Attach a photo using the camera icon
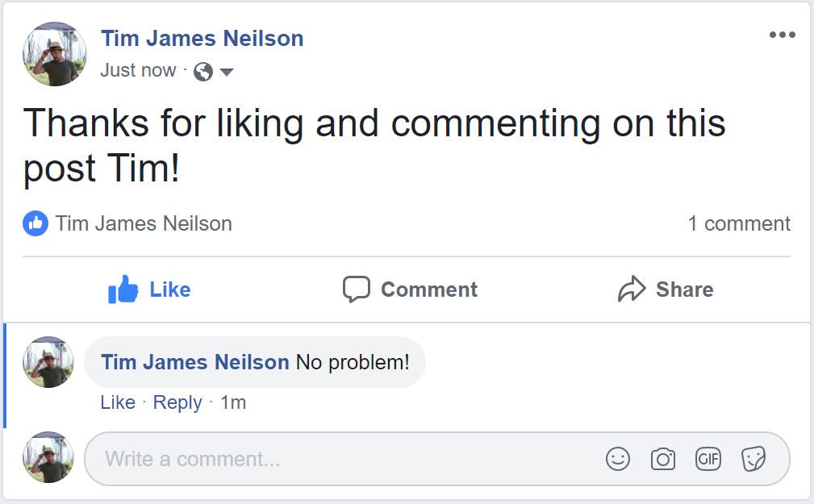The height and width of the screenshot is (504, 814). pyautogui.click(x=662, y=459)
